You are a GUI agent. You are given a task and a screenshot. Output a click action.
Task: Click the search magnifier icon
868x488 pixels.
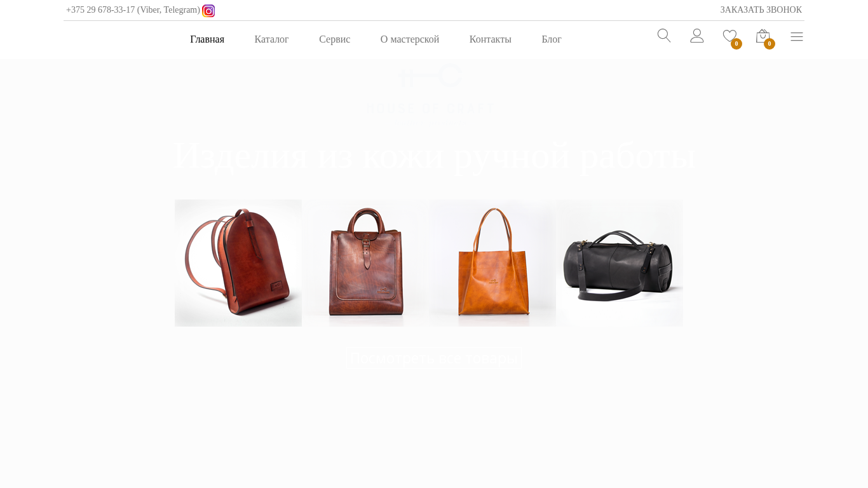tap(664, 36)
